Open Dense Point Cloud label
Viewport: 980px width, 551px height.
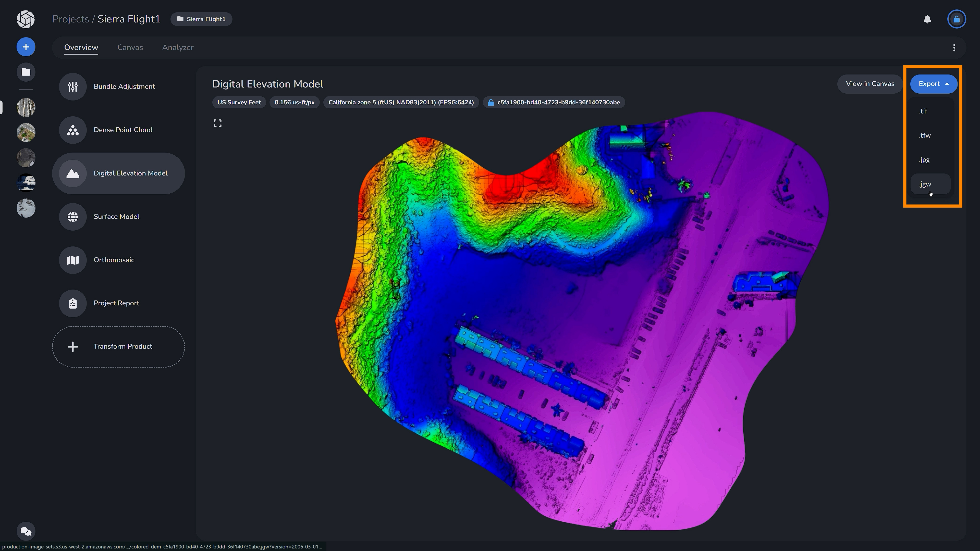click(123, 130)
